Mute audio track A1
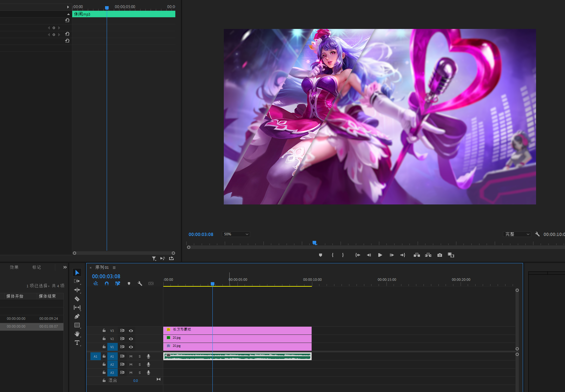The image size is (565, 392). coord(131,357)
